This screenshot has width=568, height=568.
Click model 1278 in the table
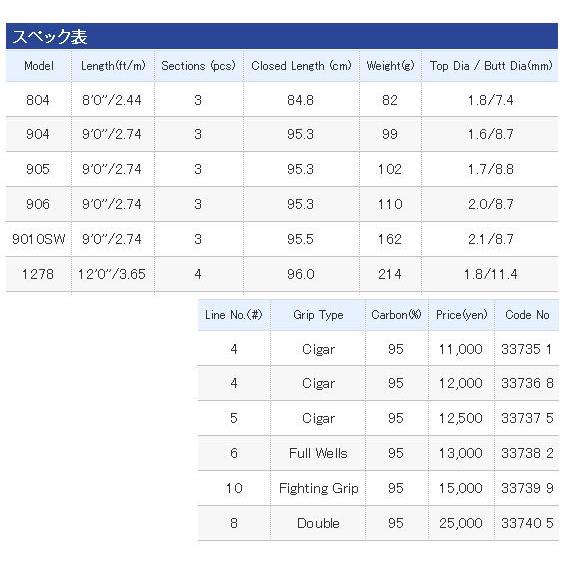(x=38, y=274)
